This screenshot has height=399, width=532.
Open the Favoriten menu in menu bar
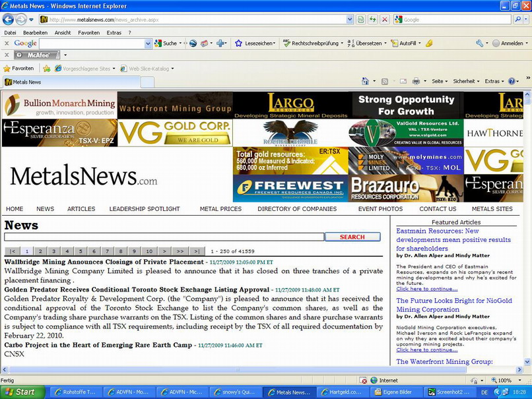click(x=88, y=32)
